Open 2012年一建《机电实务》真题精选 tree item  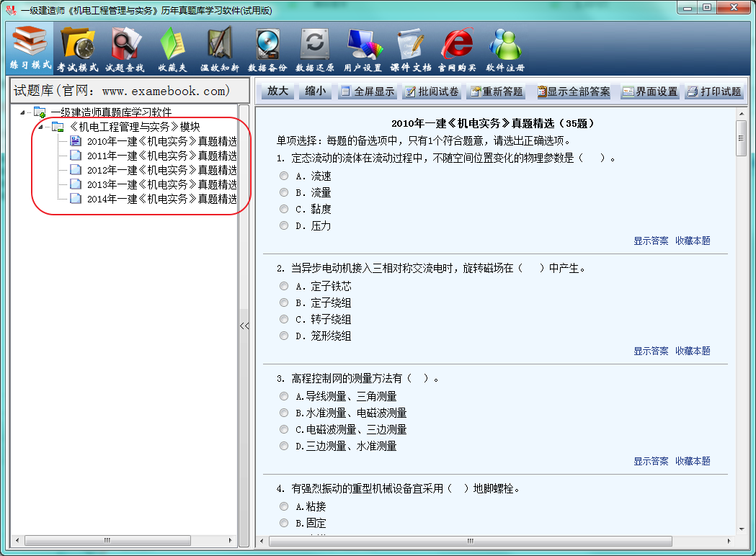coord(161,170)
